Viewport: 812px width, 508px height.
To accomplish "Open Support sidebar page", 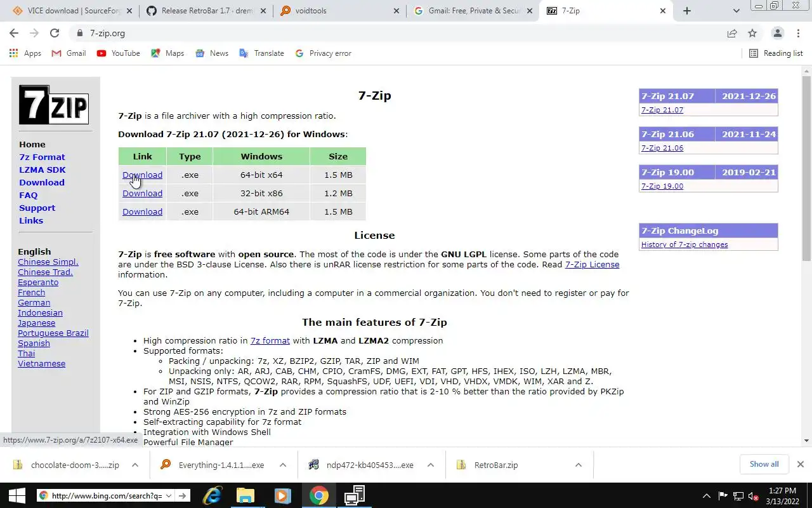I will tap(37, 208).
